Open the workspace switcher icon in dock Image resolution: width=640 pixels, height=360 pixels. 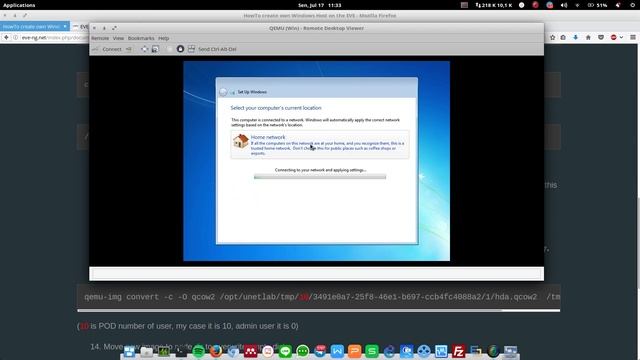(129, 351)
